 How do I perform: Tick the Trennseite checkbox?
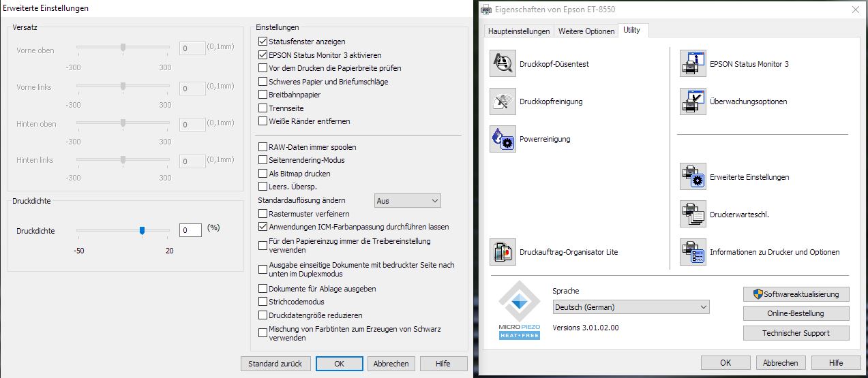(263, 108)
